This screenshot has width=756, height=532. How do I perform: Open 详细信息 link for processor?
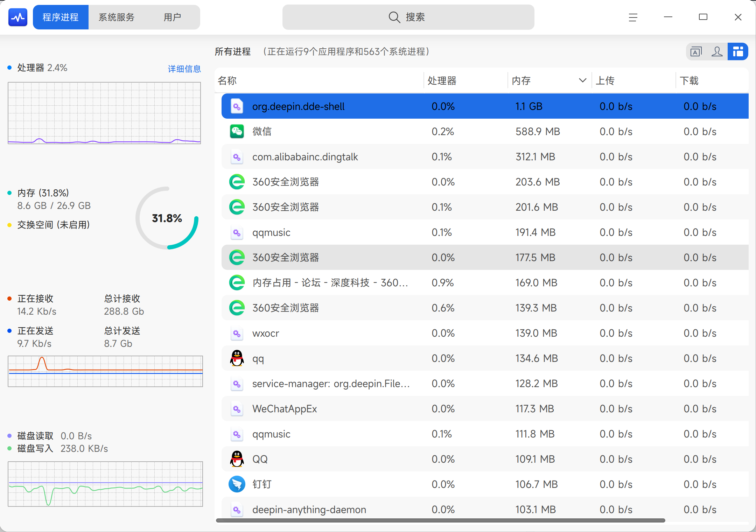[184, 69]
